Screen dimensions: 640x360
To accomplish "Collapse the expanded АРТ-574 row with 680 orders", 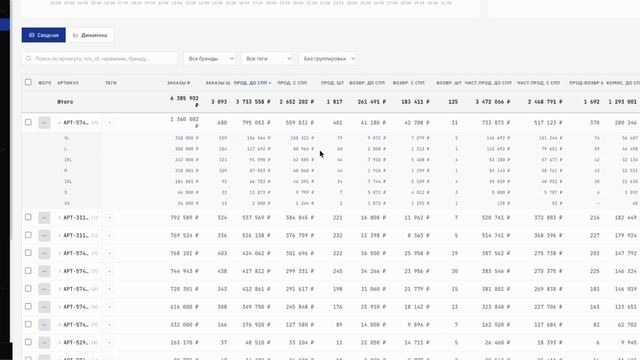I will click(60, 123).
